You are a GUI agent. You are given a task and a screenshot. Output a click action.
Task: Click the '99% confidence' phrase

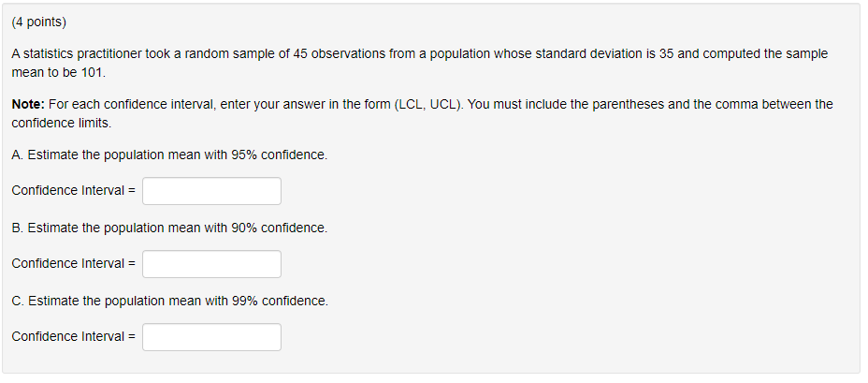(278, 301)
